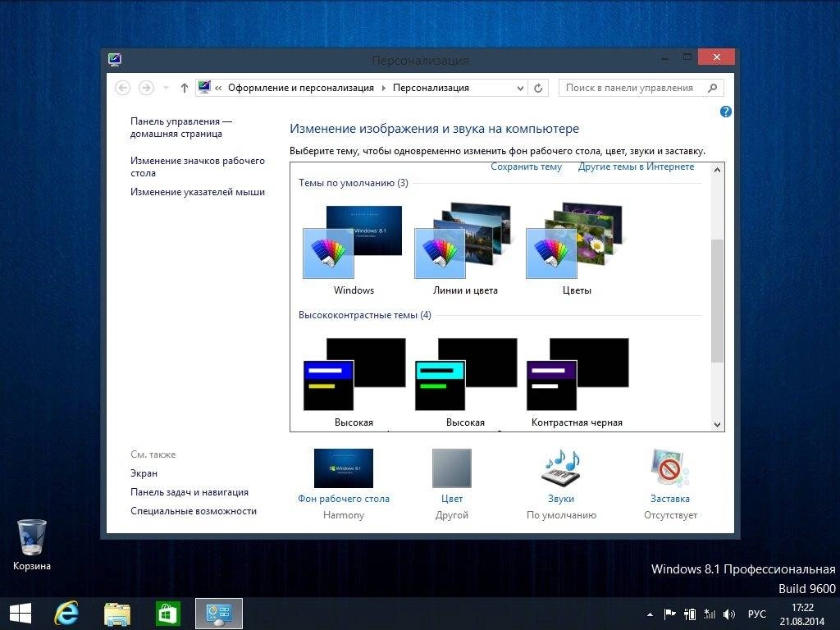The height and width of the screenshot is (630, 840).
Task: Click the volume speaker tray icon
Action: 729,614
